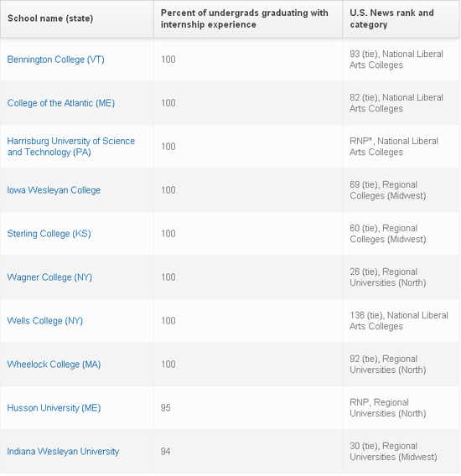Open the Iowa Wesleyan College link

tap(54, 190)
